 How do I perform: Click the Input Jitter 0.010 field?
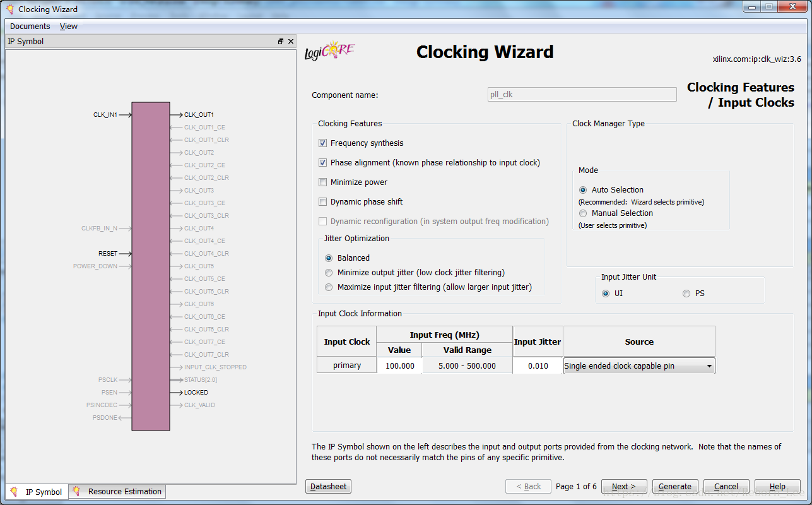[x=538, y=365]
